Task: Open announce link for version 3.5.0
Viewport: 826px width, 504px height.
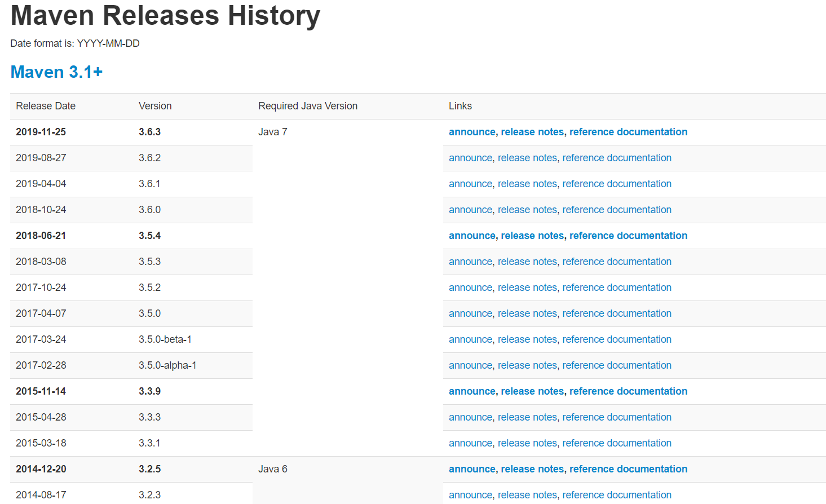Action: [x=470, y=313]
